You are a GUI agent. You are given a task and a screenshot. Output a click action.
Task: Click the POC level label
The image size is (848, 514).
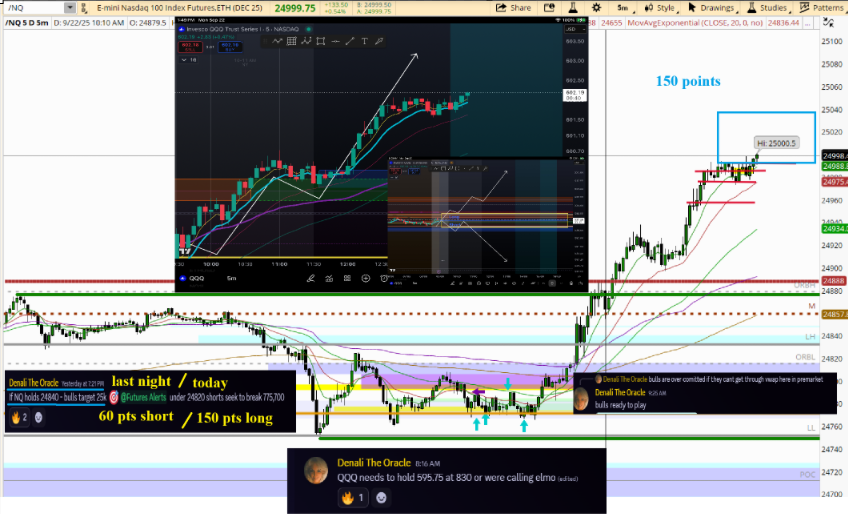coord(807,475)
